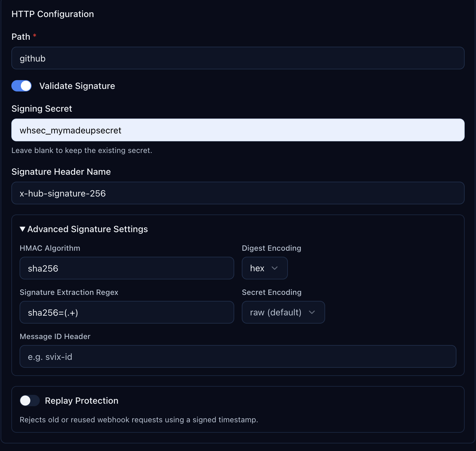Click the raw (default) chevron icon
Image resolution: width=476 pixels, height=451 pixels.
[x=312, y=312]
